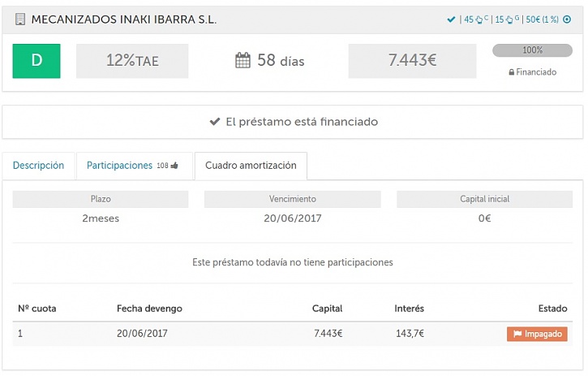Click the target circle icon in header

566,19
